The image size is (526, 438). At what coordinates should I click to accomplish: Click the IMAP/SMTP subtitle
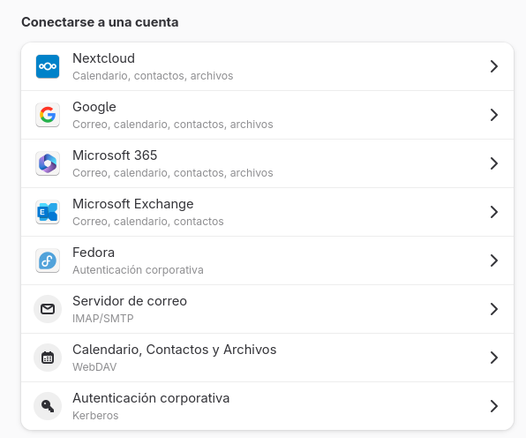click(103, 318)
